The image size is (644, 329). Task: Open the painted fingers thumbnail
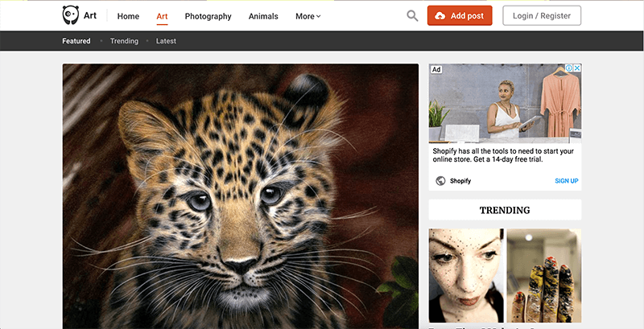[543, 274]
